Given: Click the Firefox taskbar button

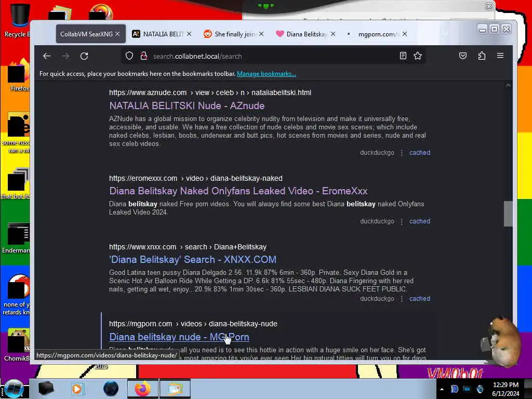Looking at the screenshot, I should 142,389.
